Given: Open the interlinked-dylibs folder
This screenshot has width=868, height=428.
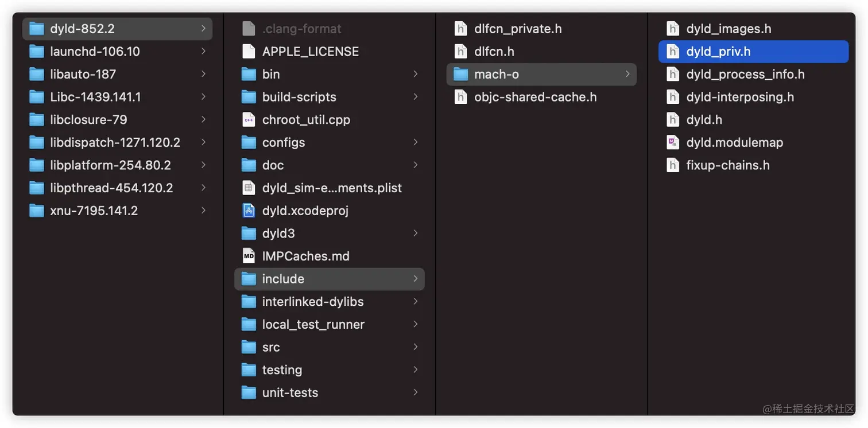Looking at the screenshot, I should click(312, 302).
